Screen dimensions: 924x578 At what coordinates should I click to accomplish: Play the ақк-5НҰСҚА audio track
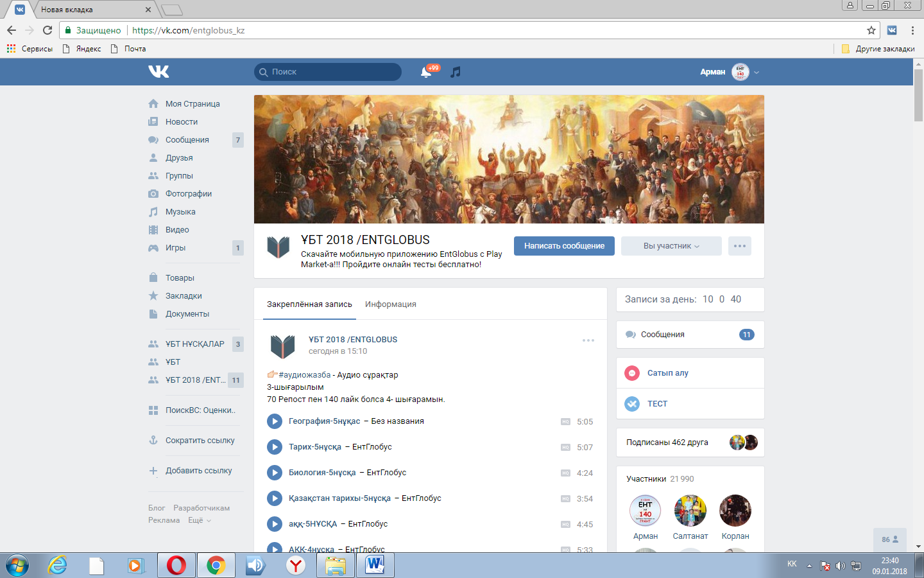pyautogui.click(x=274, y=524)
